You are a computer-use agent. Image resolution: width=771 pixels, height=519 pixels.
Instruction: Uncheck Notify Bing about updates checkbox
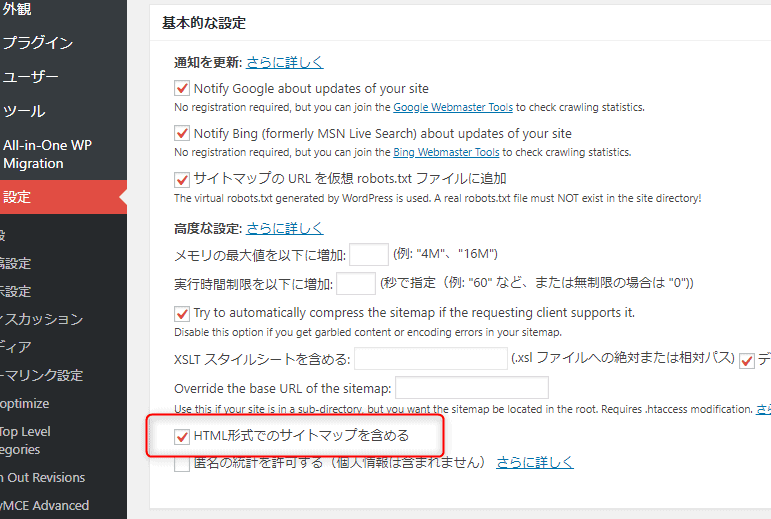(x=182, y=133)
